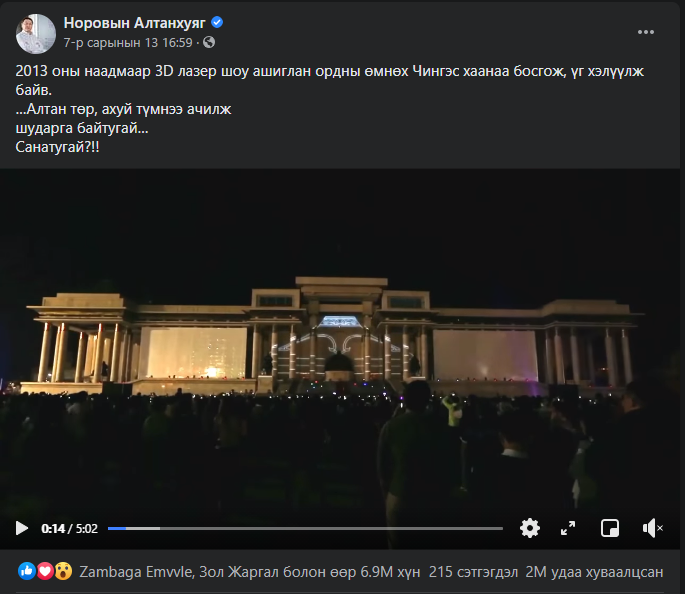Open the list of people who reacted

[249, 572]
